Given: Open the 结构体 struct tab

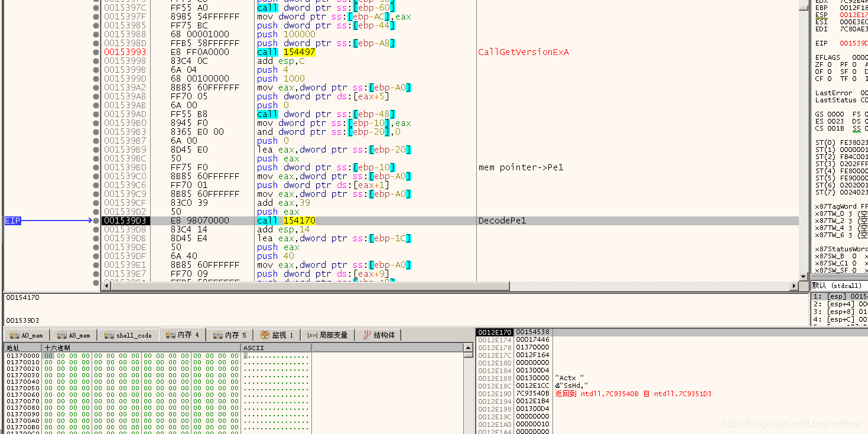Looking at the screenshot, I should pyautogui.click(x=379, y=335).
